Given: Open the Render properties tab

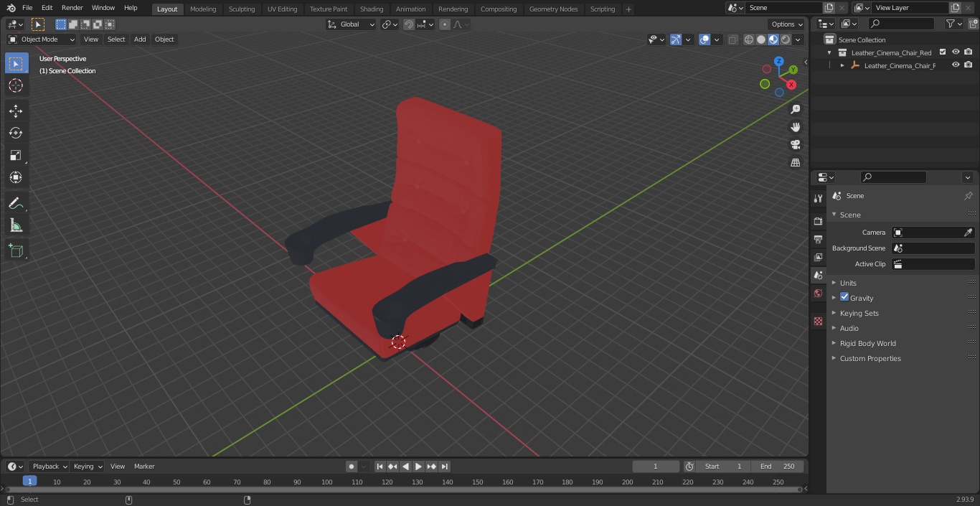Looking at the screenshot, I should (818, 221).
